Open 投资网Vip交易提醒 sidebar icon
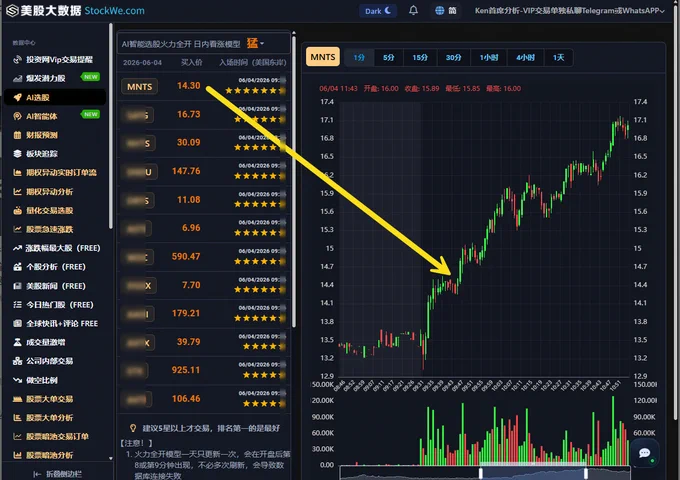Screen dimensions: 680x480 click(x=17, y=59)
